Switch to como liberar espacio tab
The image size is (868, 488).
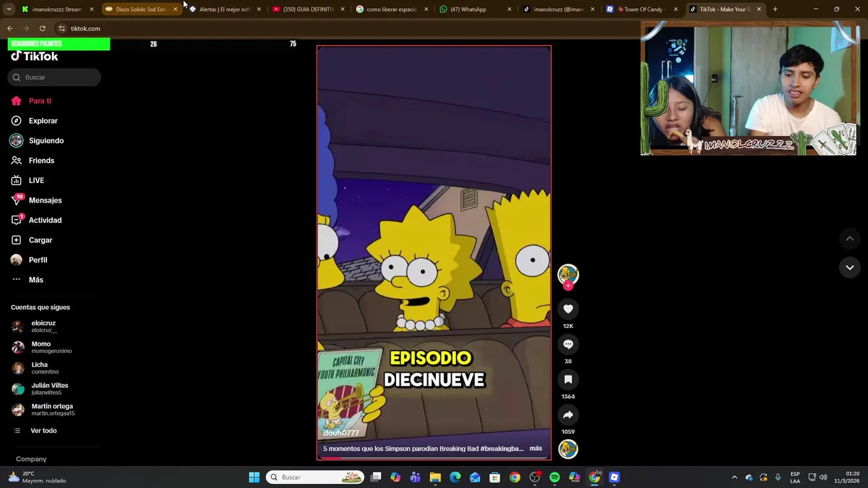391,9
